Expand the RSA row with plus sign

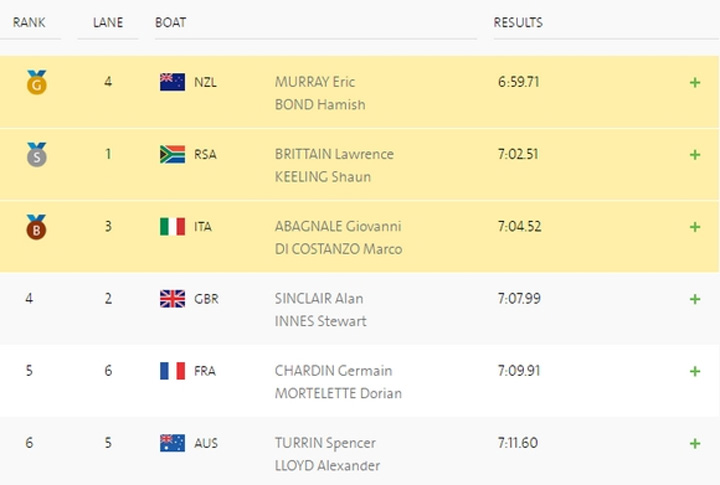pyautogui.click(x=695, y=154)
